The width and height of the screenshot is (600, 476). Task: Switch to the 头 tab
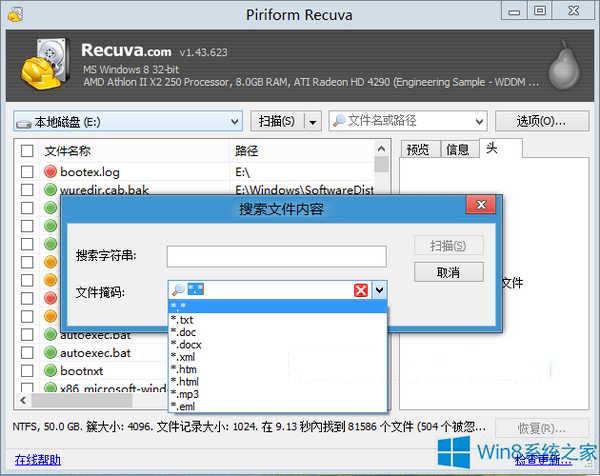click(x=500, y=148)
